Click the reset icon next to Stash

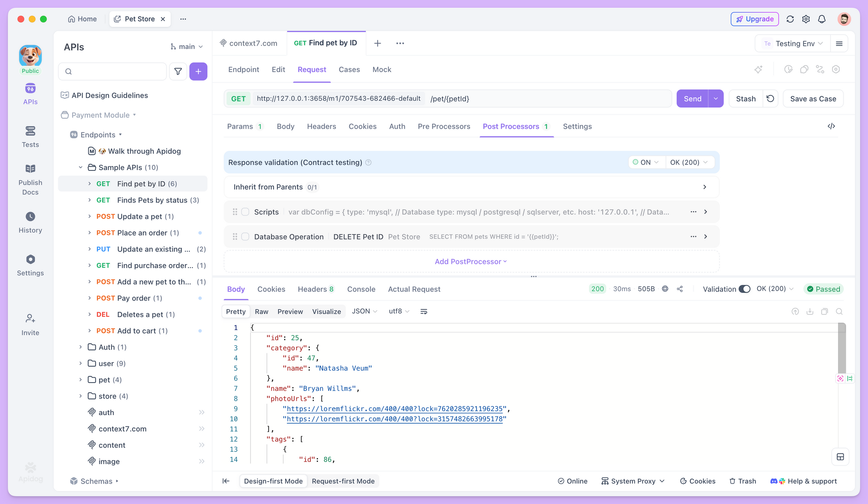click(770, 98)
